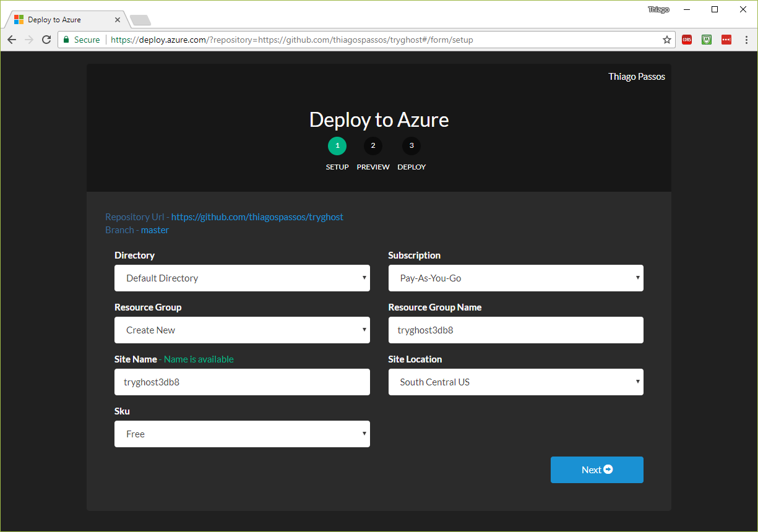
Task: Go to step 2 Preview circle
Action: [373, 146]
